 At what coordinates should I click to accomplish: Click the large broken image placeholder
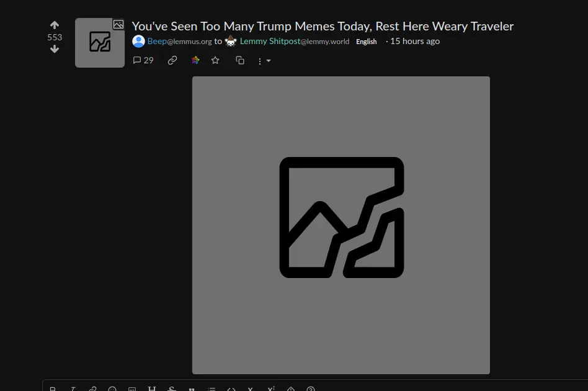(341, 225)
